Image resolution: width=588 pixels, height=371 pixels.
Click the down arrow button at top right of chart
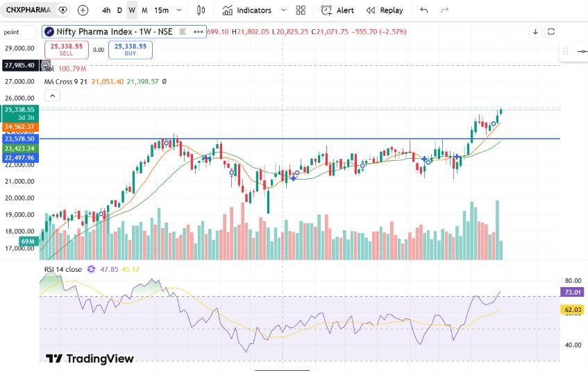tap(535, 31)
